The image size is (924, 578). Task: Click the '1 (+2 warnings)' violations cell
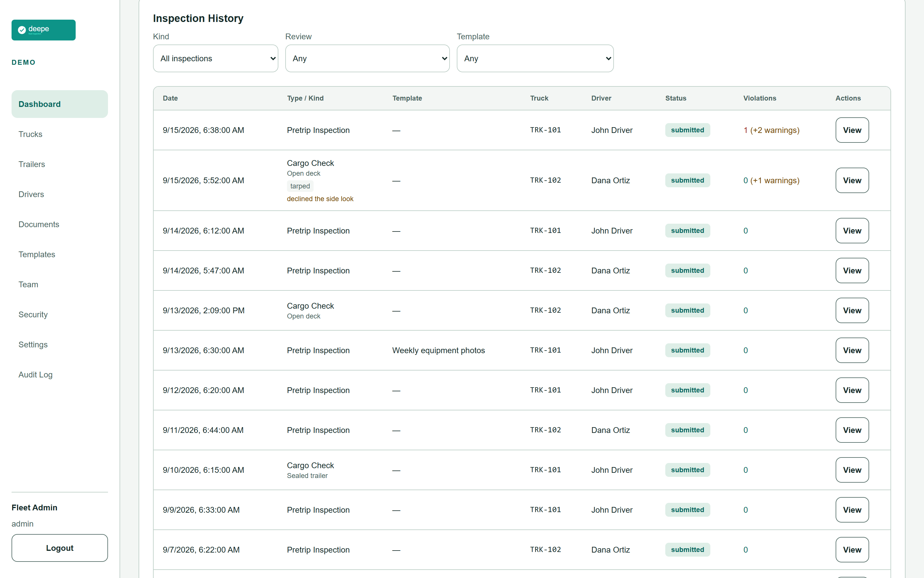point(771,130)
